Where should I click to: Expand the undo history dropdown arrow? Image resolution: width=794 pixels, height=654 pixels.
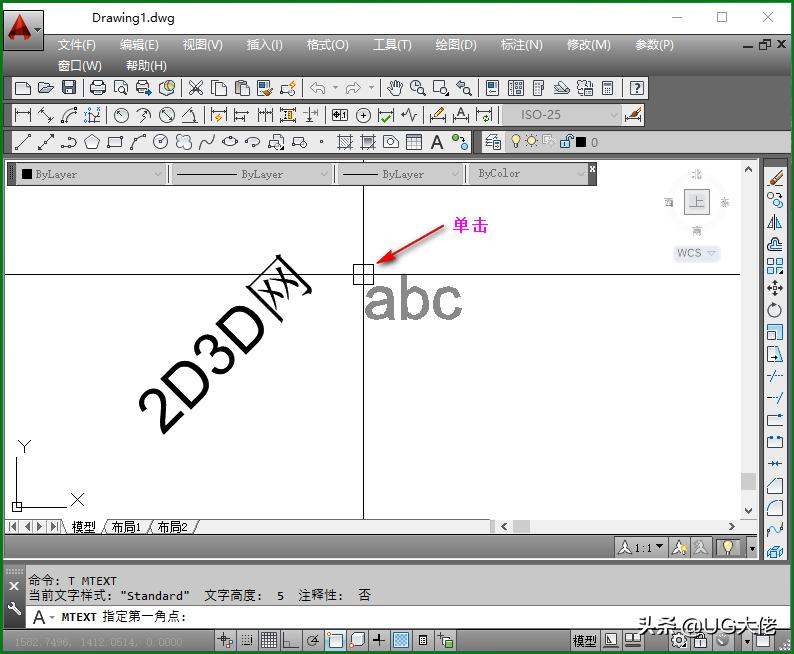point(335,88)
